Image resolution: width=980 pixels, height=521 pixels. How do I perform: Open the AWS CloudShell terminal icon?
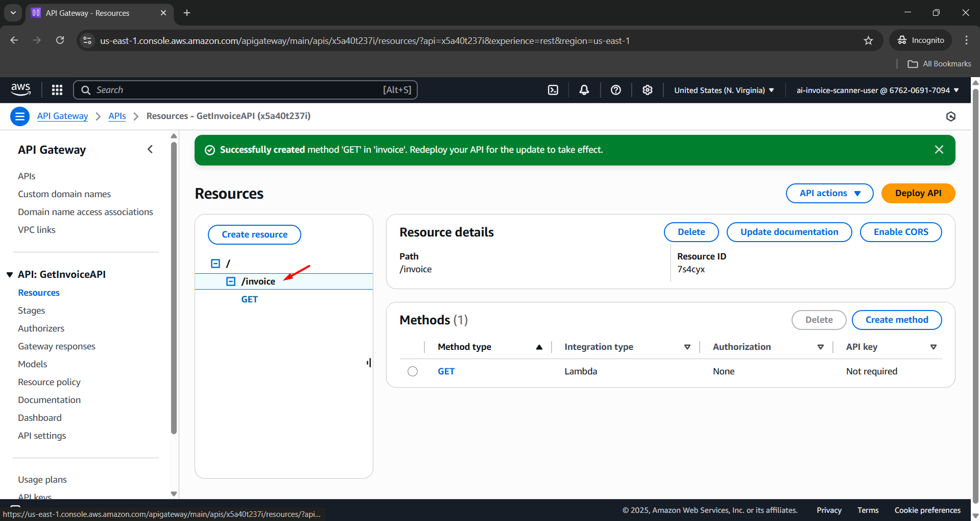point(553,90)
